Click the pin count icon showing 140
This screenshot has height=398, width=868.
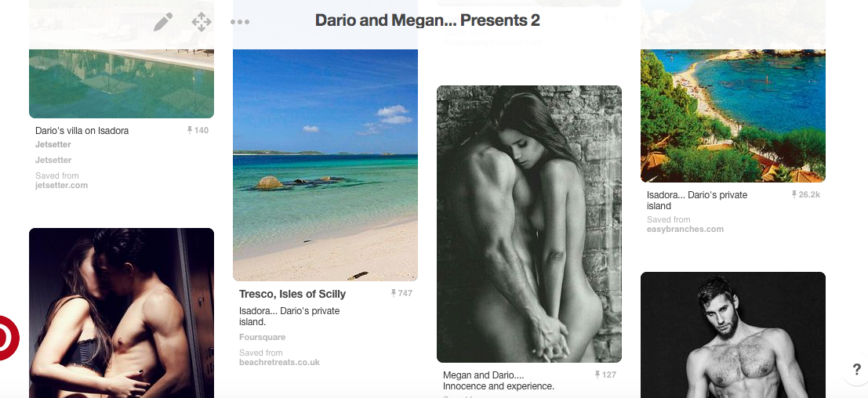coord(198,131)
